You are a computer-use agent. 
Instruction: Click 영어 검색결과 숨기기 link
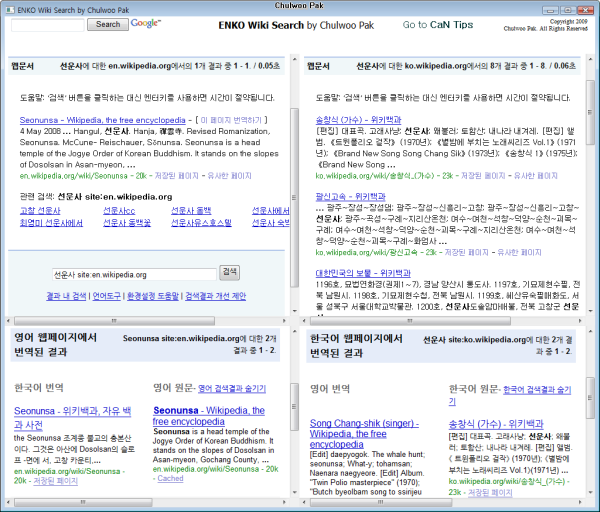click(x=232, y=388)
